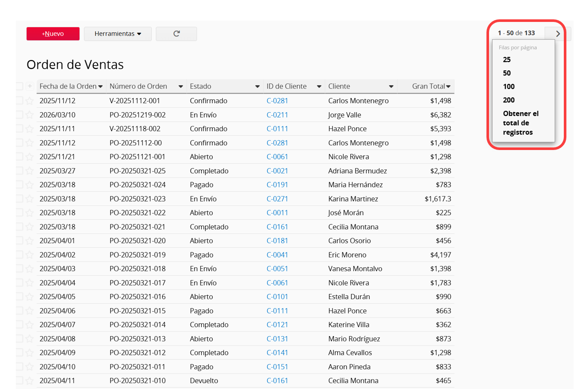Select 25 rows per page option
581x392 pixels.
507,60
